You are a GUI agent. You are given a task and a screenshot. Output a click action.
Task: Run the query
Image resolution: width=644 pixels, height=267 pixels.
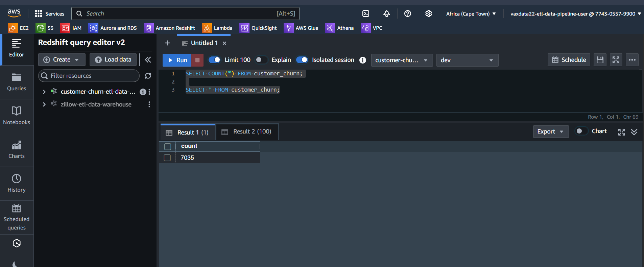coord(177,60)
